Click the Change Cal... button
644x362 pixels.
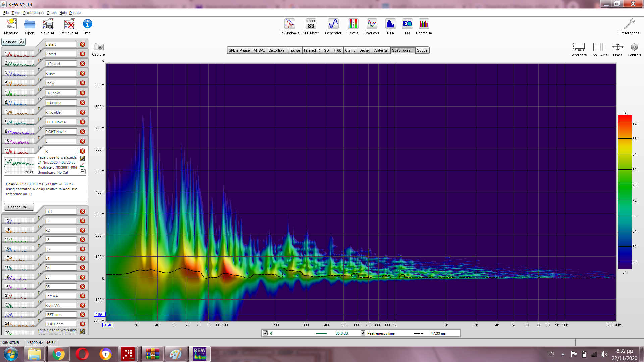click(19, 207)
